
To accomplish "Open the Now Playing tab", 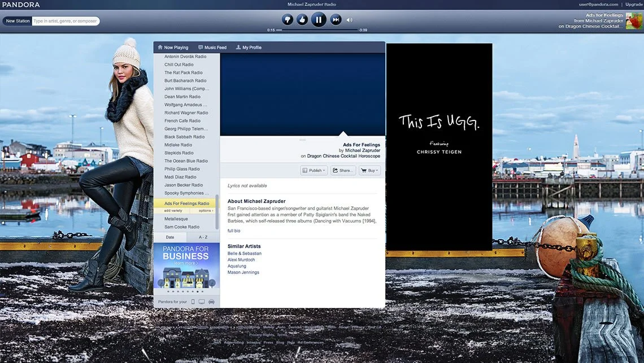I will (173, 47).
